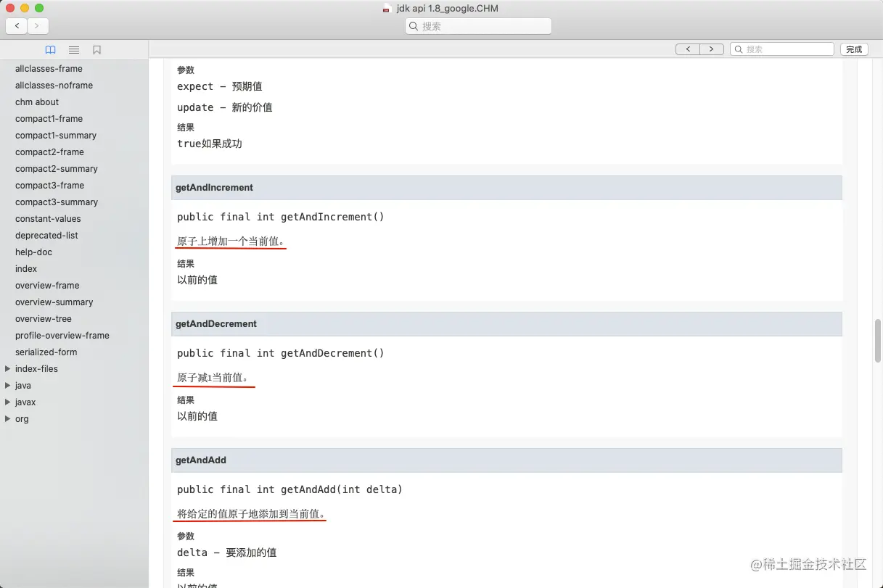883x588 pixels.
Task: Select the index sidebar entry
Action: coord(26,269)
